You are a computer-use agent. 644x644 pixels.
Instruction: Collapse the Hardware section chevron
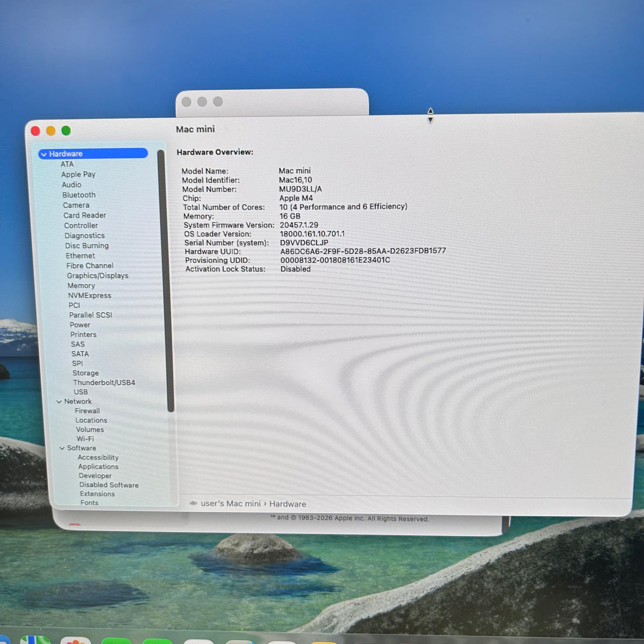(43, 154)
